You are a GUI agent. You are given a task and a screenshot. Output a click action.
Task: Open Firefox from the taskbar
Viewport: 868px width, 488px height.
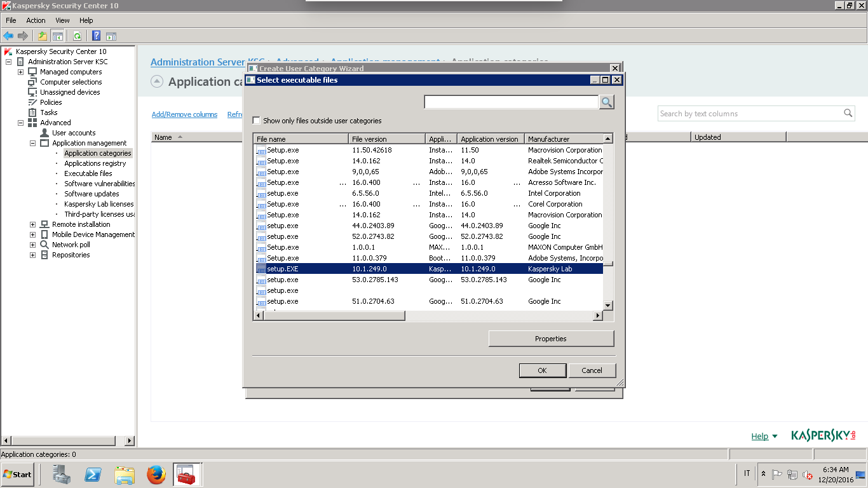[x=156, y=474]
